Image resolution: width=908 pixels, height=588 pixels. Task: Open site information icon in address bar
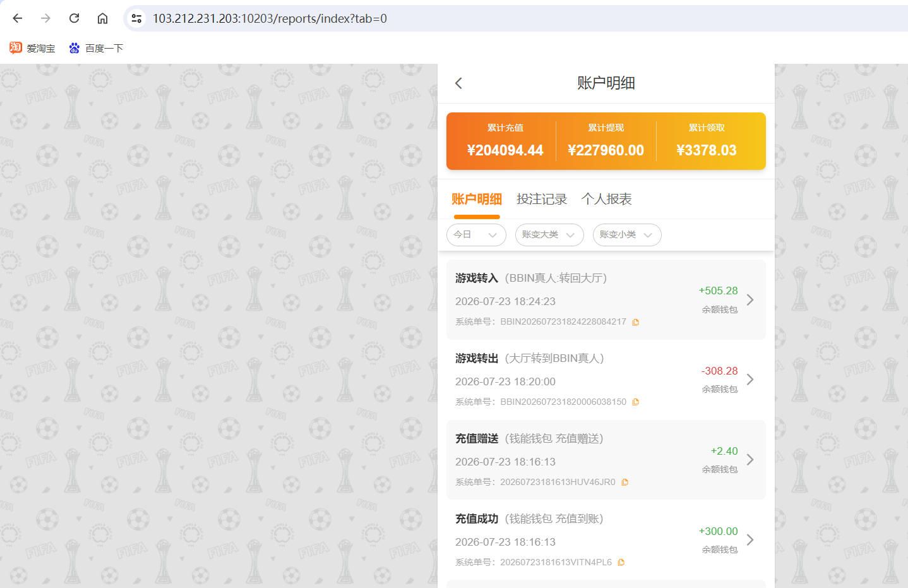pyautogui.click(x=136, y=18)
